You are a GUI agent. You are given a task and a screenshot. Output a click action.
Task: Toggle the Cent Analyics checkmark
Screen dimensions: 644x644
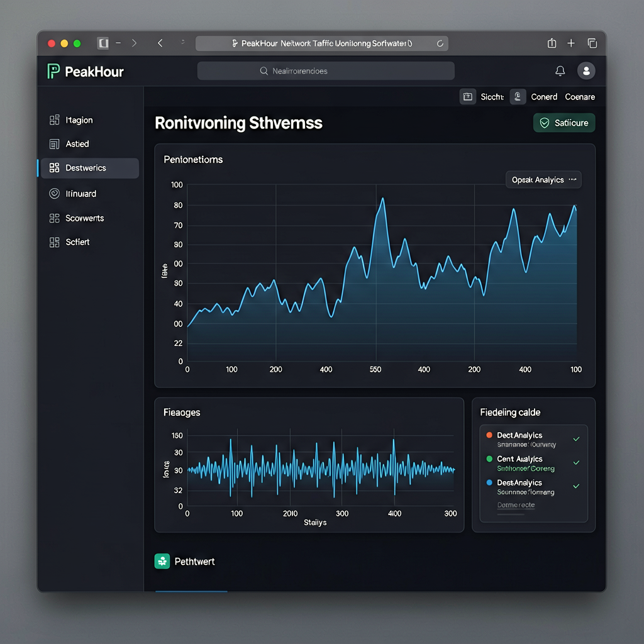(x=576, y=462)
